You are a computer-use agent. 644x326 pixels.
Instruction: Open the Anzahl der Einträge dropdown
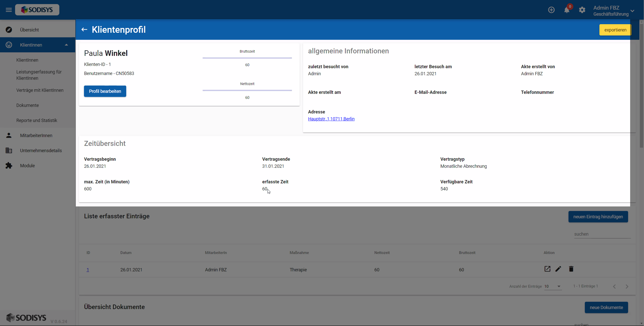[553, 286]
